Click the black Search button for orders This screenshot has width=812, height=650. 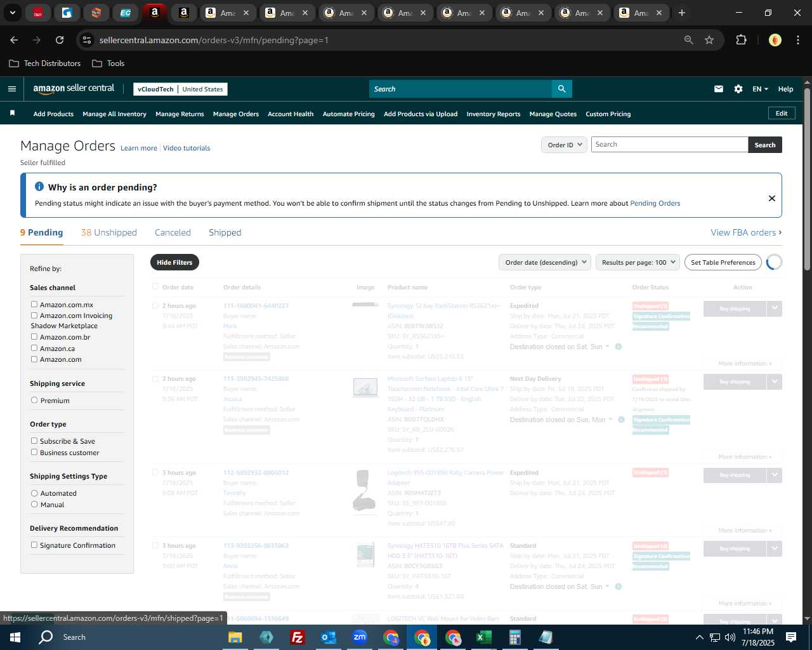click(x=765, y=145)
